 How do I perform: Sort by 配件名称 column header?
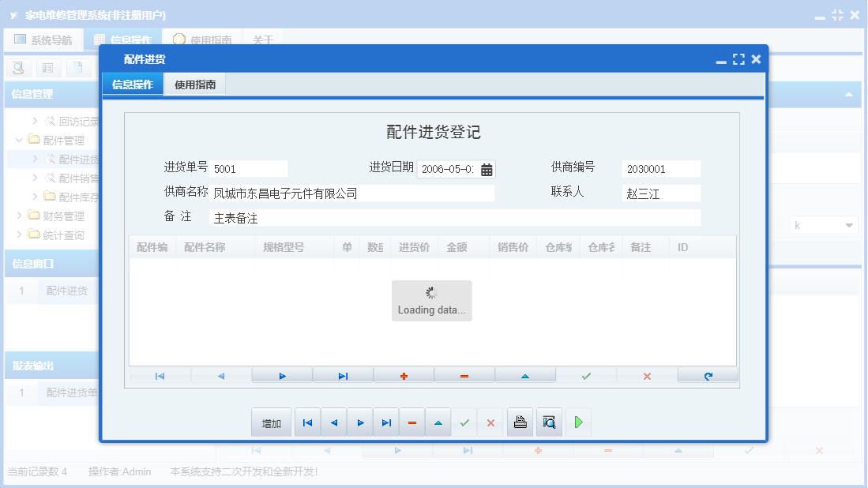(216, 247)
